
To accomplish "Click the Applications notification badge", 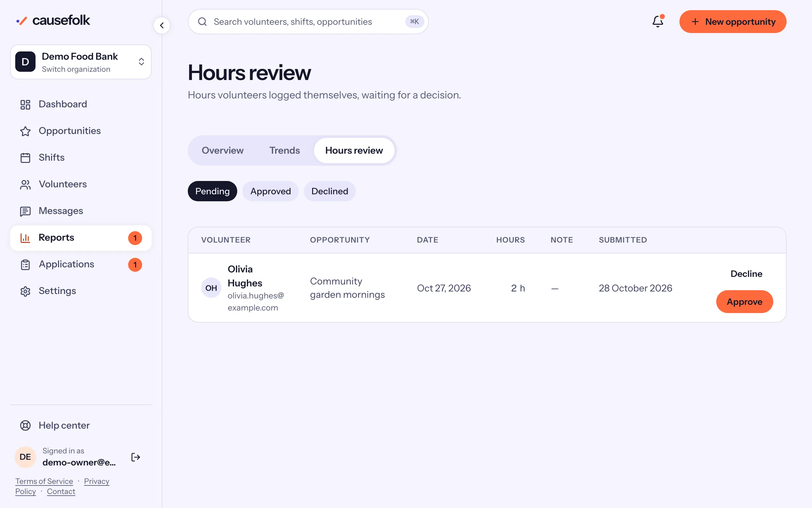I will point(135,265).
